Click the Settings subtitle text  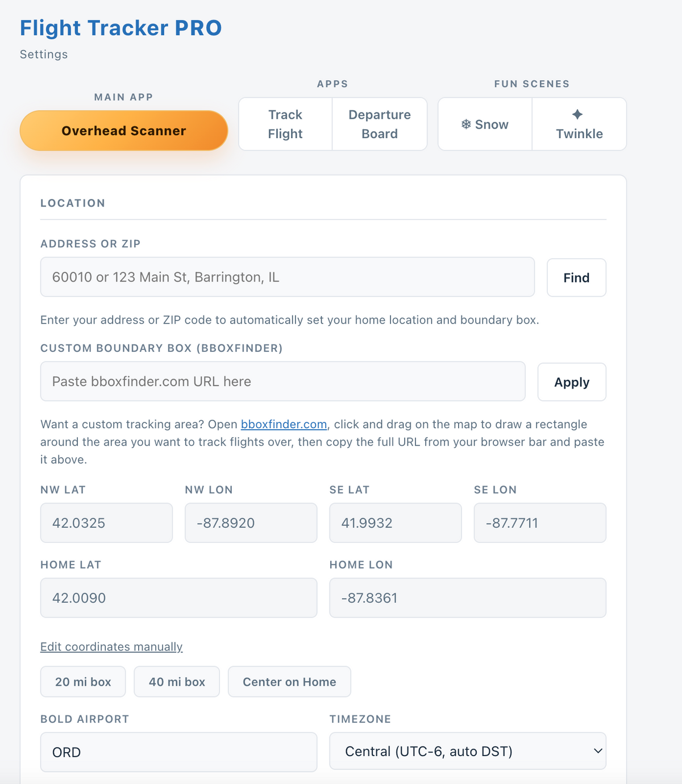coord(44,55)
